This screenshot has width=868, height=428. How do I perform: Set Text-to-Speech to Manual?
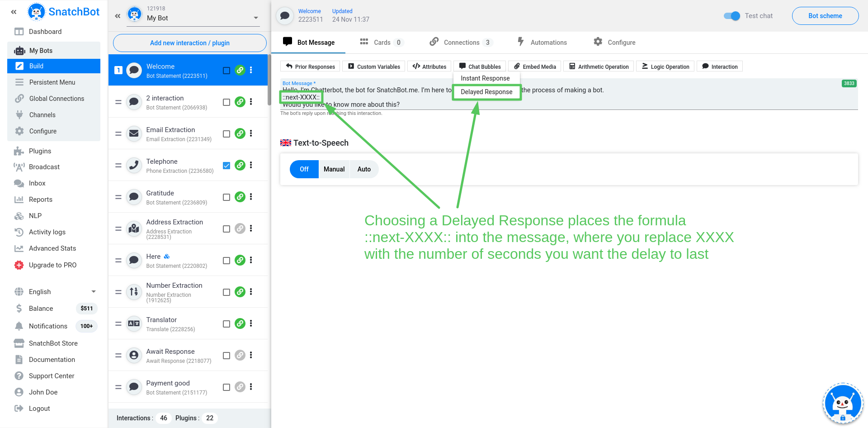(334, 169)
